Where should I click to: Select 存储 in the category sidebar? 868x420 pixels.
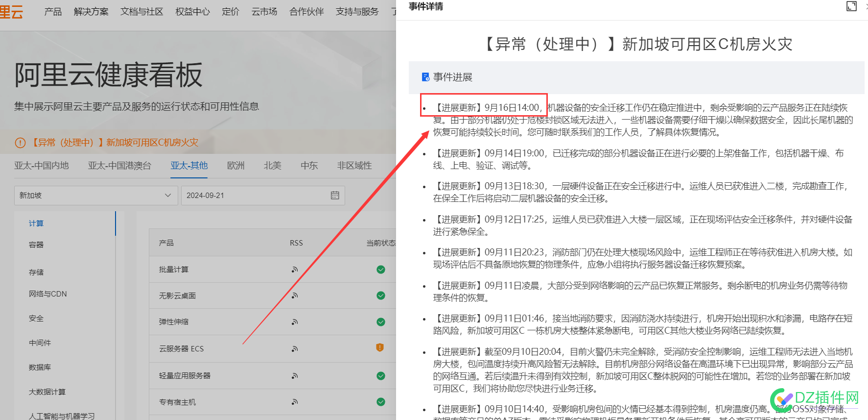point(36,272)
